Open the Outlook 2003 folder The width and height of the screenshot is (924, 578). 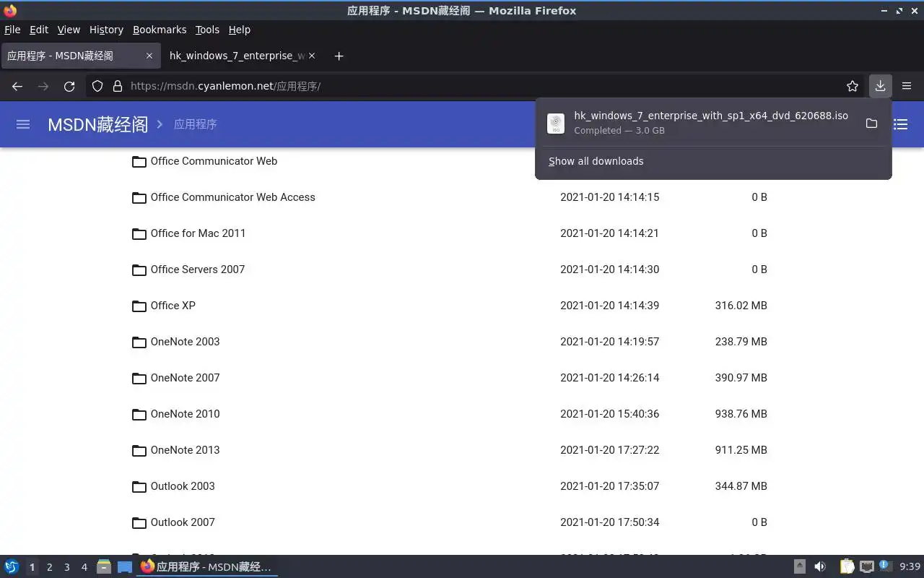click(183, 486)
